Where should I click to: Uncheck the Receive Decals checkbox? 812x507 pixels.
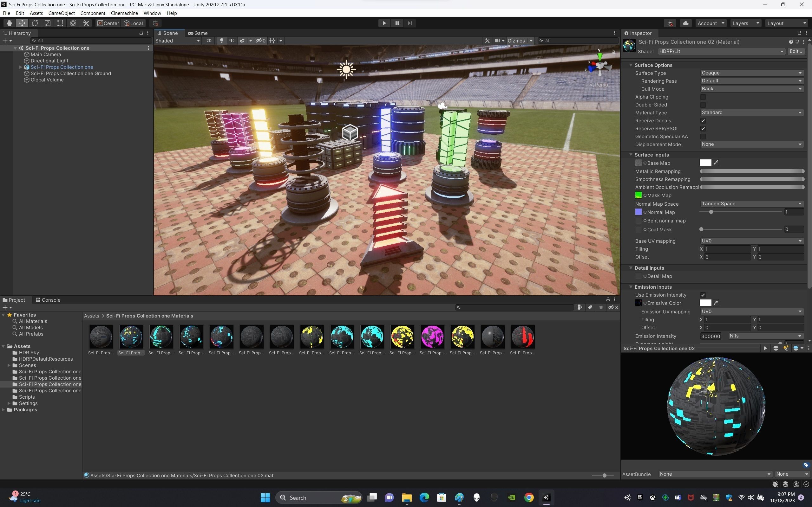coord(703,121)
